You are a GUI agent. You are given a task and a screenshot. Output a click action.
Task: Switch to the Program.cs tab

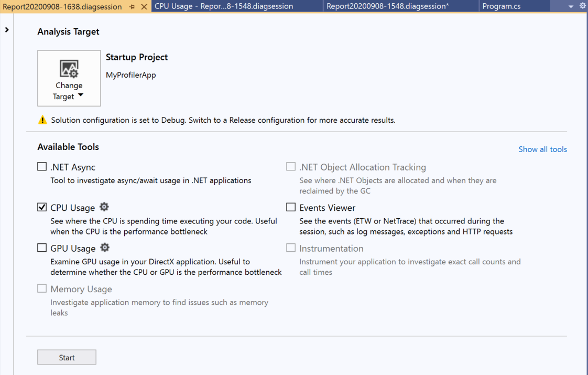501,6
